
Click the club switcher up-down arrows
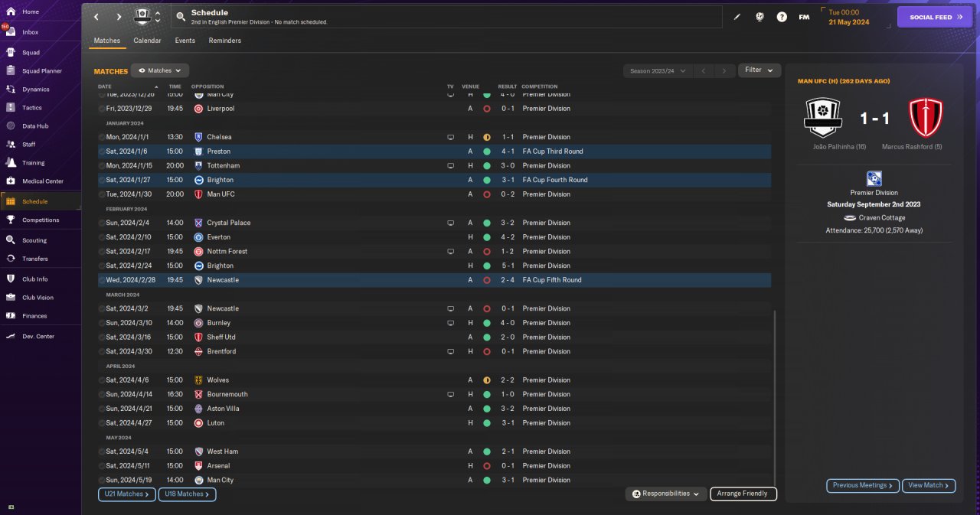point(158,16)
